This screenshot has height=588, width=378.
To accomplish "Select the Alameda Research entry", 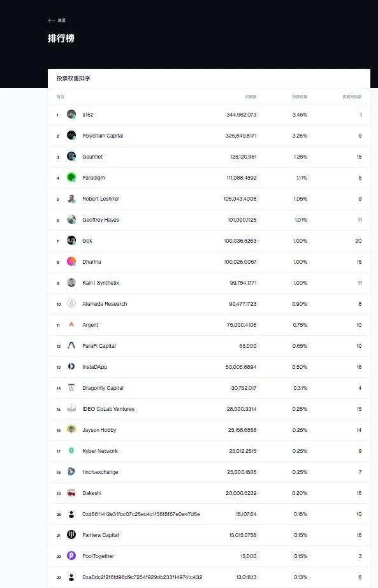I will click(x=208, y=304).
